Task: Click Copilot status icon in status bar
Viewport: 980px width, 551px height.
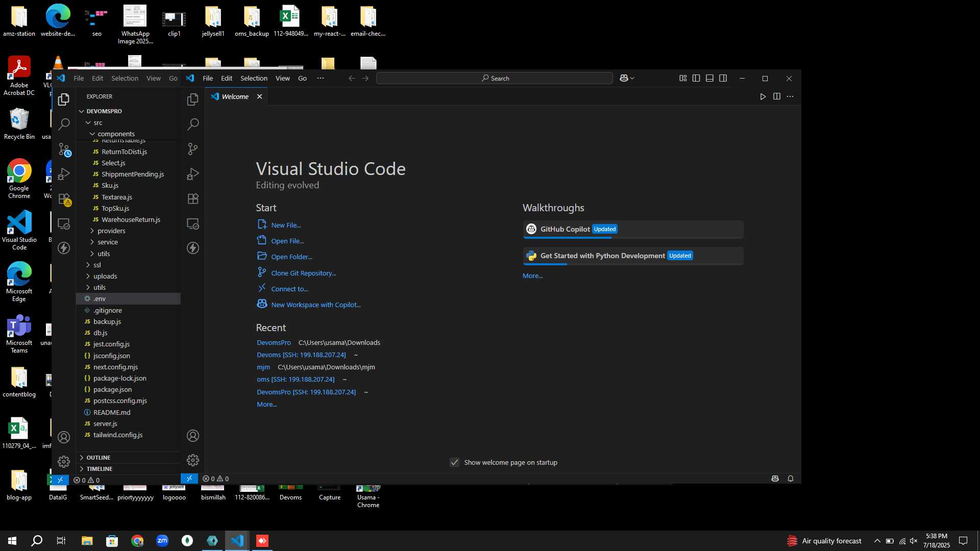Action: [x=775, y=479]
